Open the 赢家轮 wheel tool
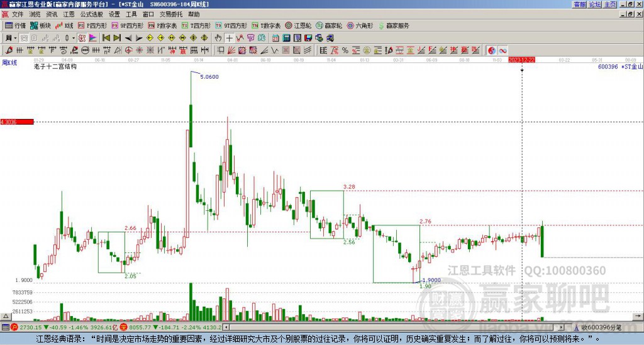 (x=329, y=25)
